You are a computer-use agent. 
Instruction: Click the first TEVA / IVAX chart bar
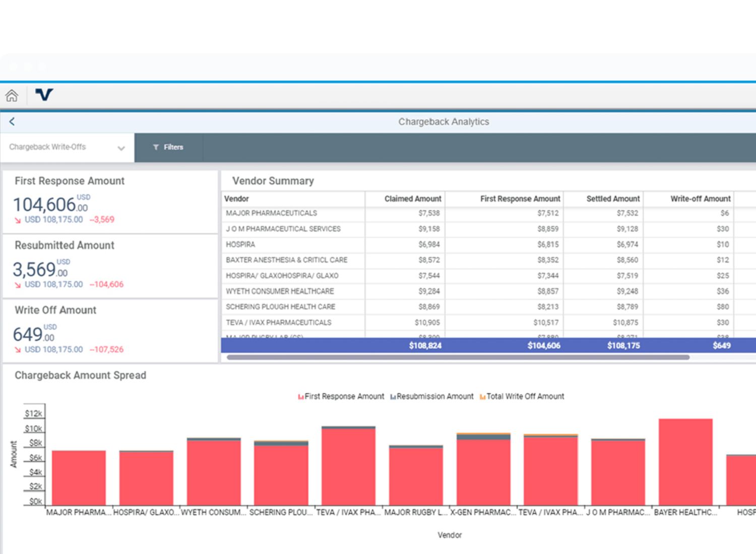(348, 466)
